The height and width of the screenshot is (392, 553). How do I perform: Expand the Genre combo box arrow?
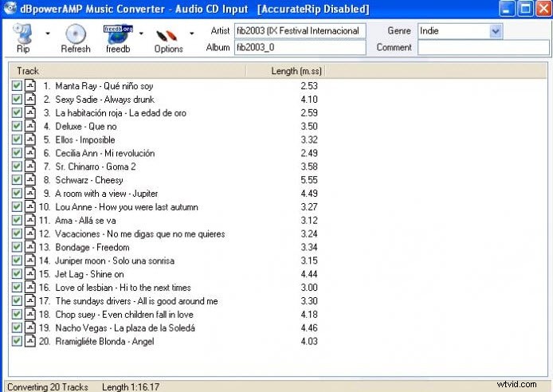496,31
